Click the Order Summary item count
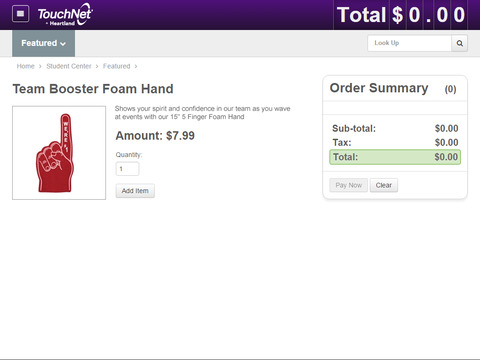 pos(450,89)
